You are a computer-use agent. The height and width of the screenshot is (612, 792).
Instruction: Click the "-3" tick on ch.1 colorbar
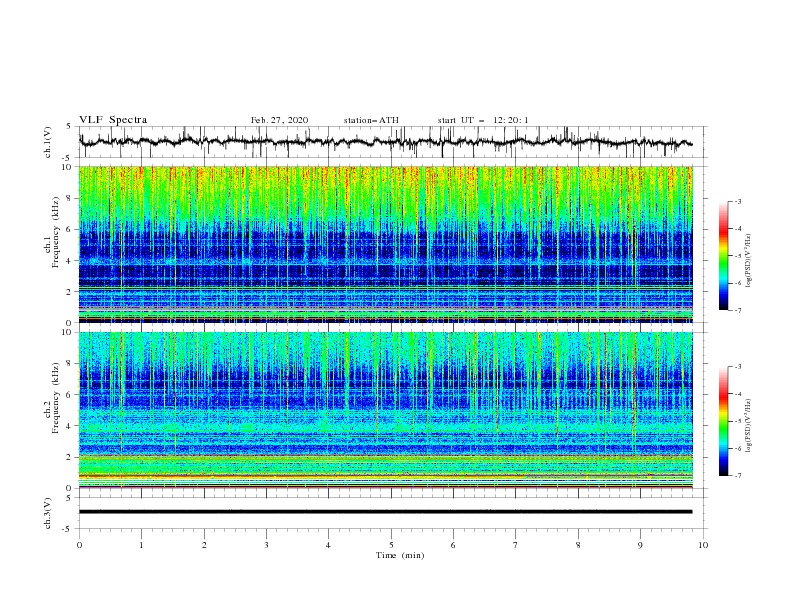[737, 201]
